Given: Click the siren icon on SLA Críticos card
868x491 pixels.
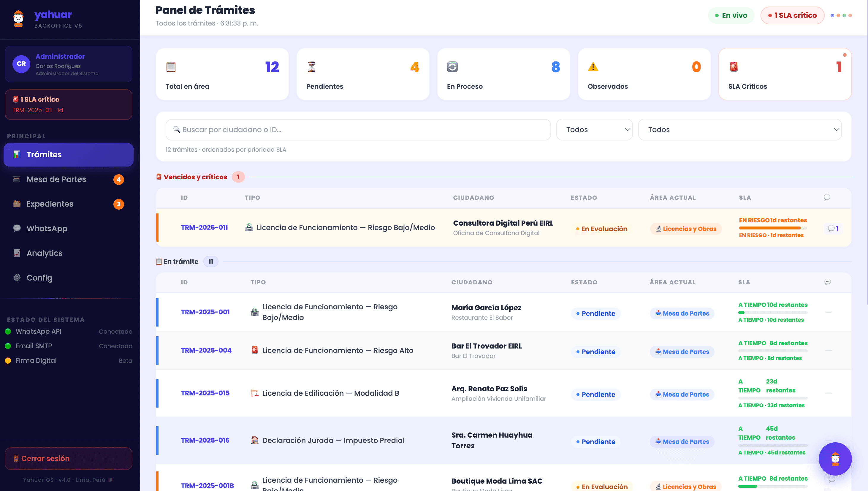Looking at the screenshot, I should (734, 67).
